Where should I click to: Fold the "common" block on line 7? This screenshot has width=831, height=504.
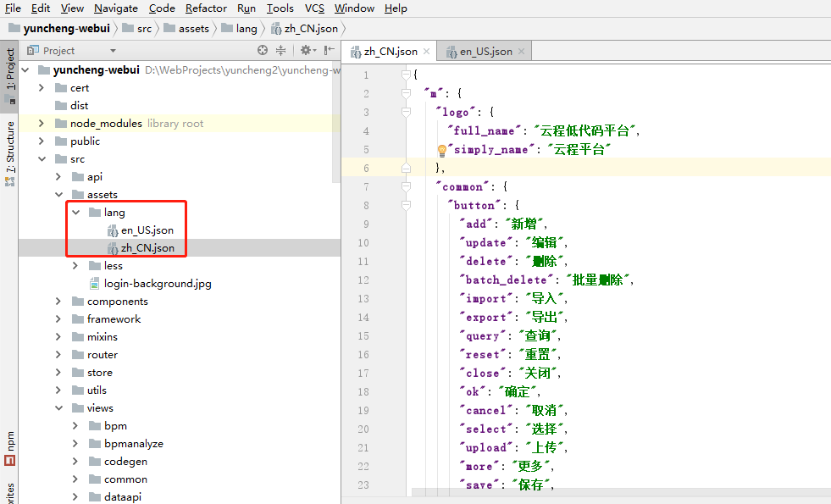[406, 186]
